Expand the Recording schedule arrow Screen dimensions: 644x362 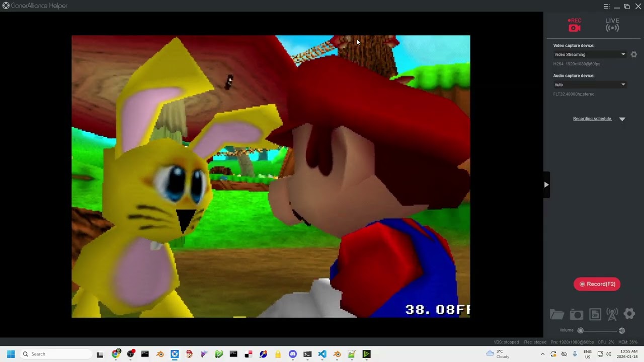coord(622,119)
